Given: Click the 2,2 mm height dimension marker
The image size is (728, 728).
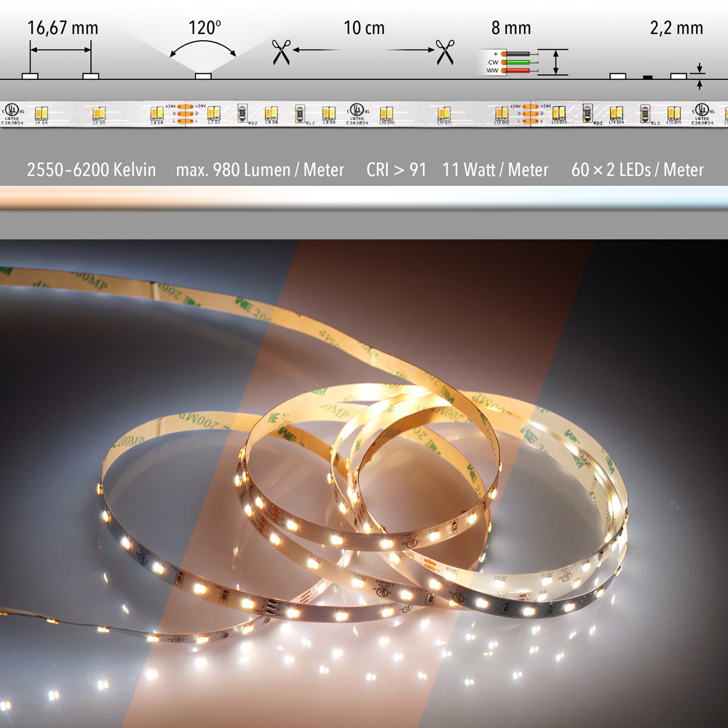Looking at the screenshot, I should tap(700, 77).
